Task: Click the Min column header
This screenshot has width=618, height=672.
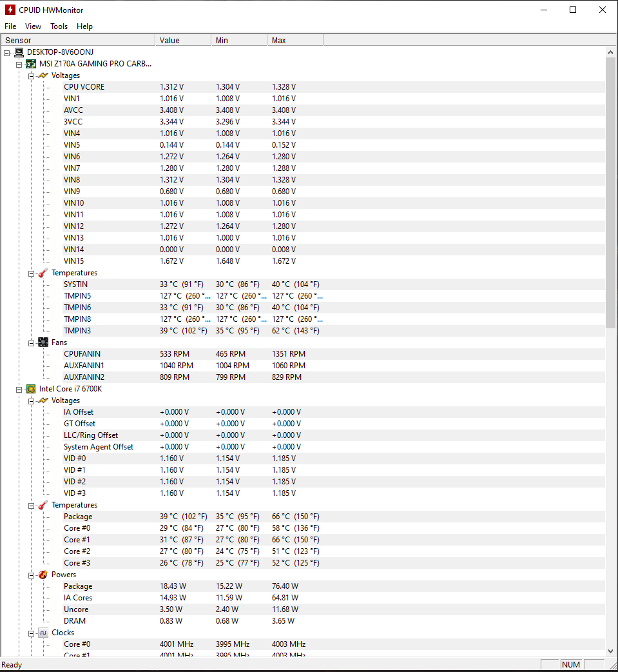Action: click(x=239, y=40)
